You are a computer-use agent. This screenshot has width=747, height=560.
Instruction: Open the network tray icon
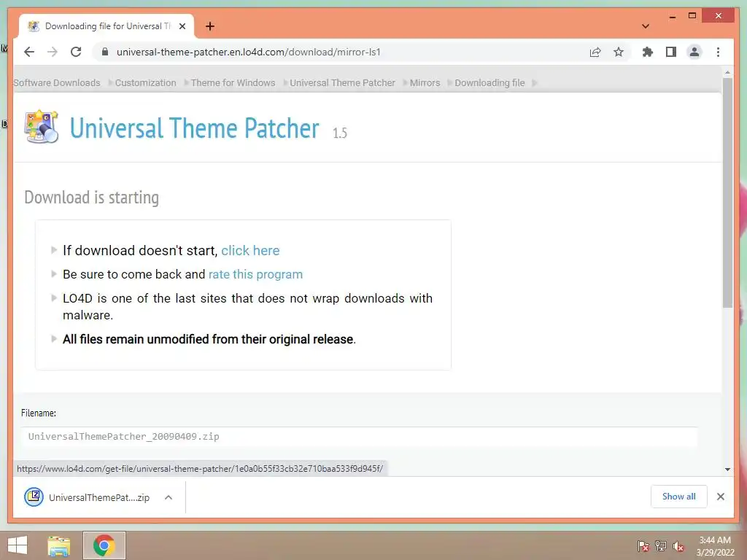point(661,545)
